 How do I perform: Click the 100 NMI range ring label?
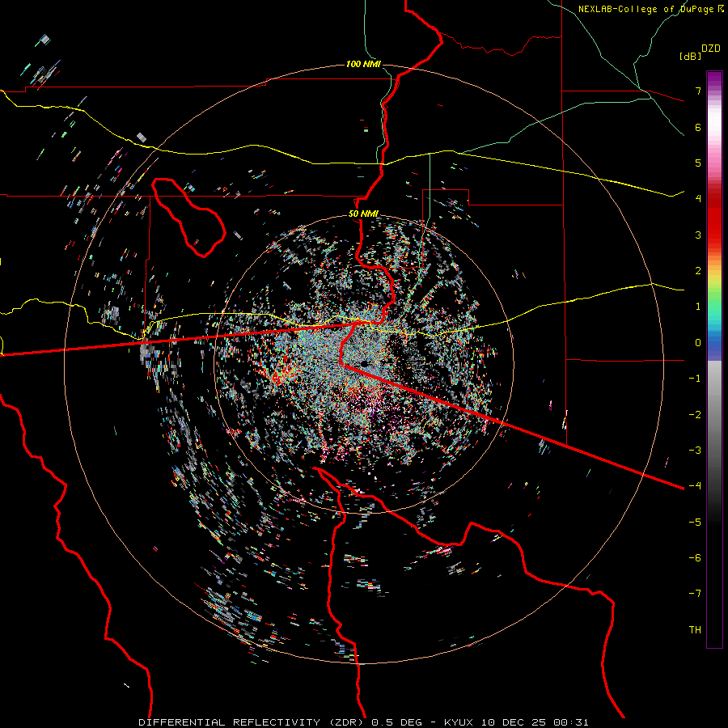[x=363, y=64]
